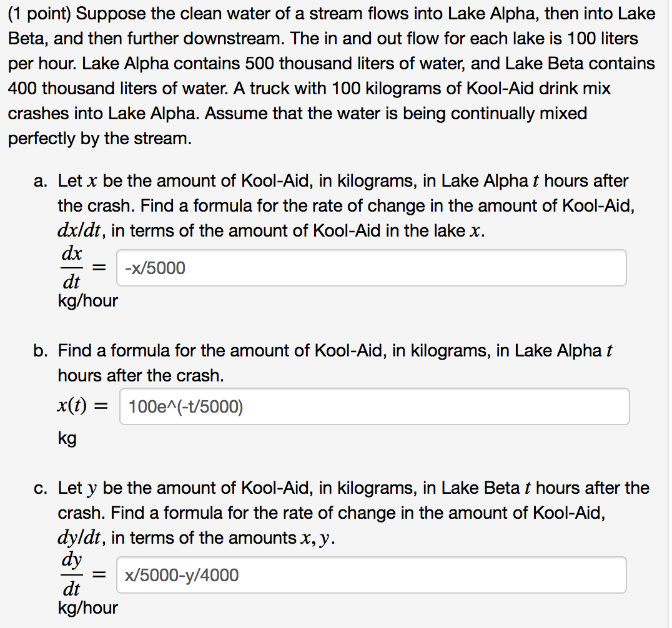Click the dx/dt fraction label
Image resolution: width=672 pixels, height=628 pixels.
point(71,267)
